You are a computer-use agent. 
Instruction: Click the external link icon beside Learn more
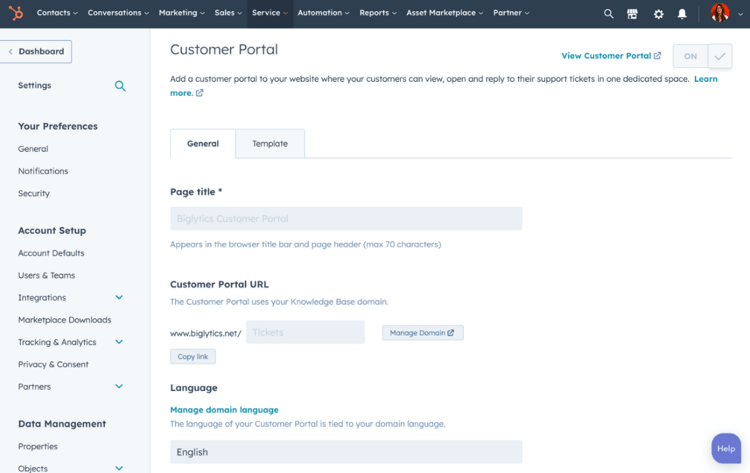pyautogui.click(x=199, y=93)
